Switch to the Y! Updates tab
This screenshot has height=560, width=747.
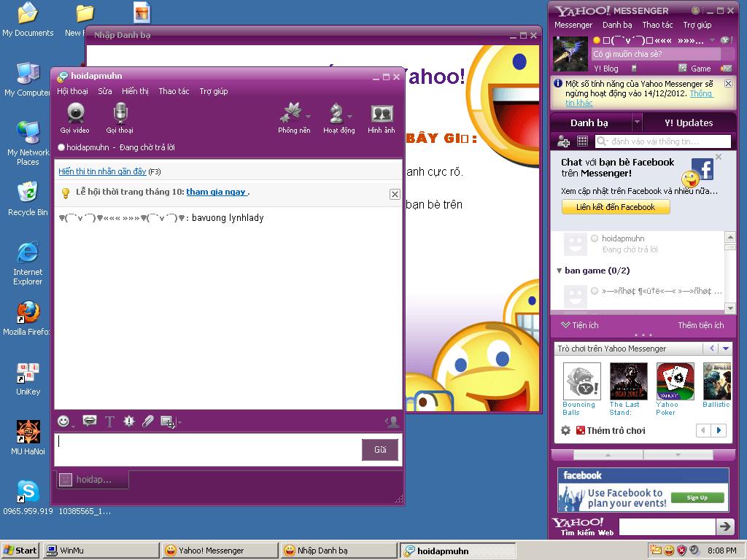click(x=689, y=122)
